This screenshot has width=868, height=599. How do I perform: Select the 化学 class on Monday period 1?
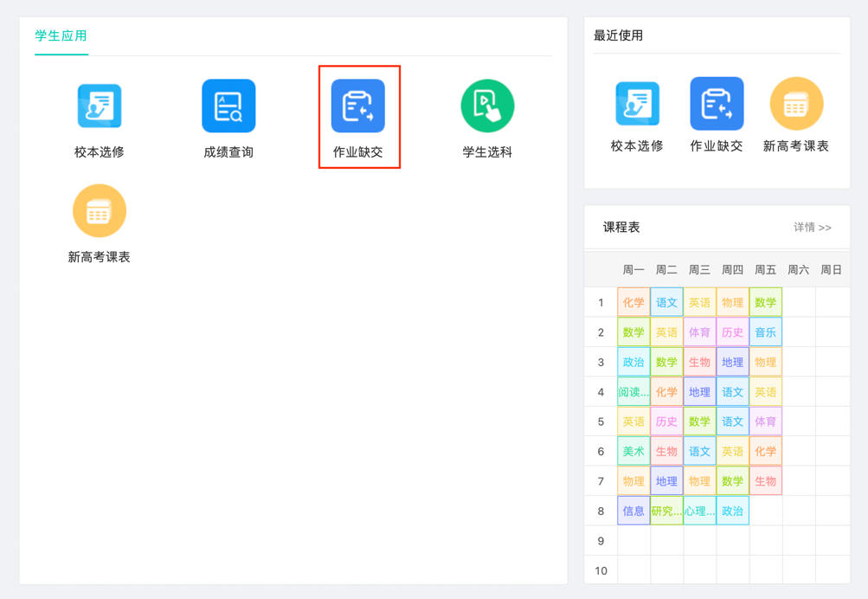[x=633, y=302]
